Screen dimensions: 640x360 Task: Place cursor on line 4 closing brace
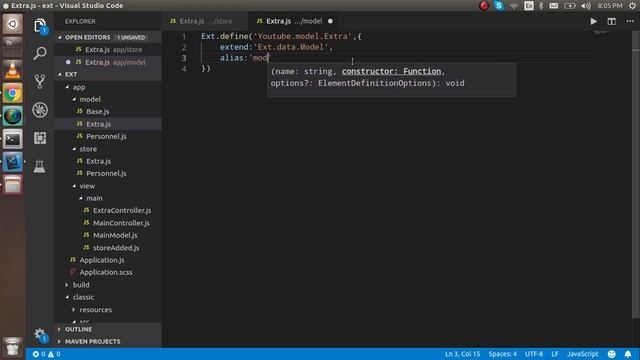[206, 69]
